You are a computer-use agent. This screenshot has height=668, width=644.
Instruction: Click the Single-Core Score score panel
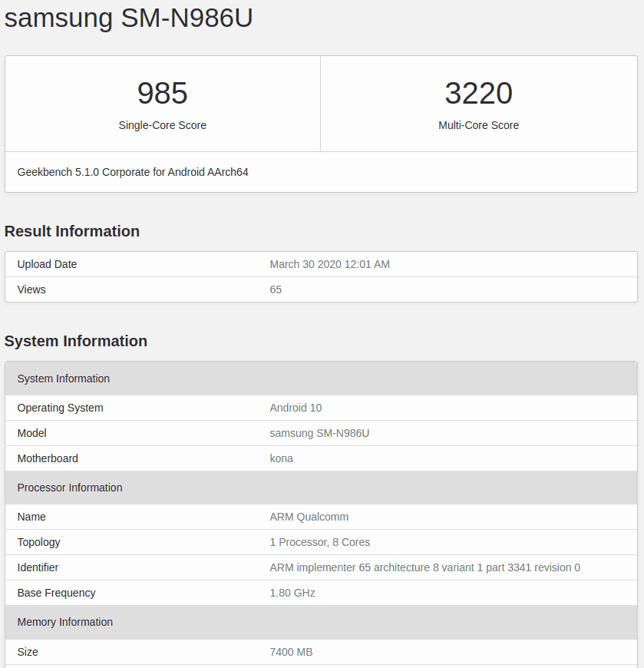click(162, 104)
